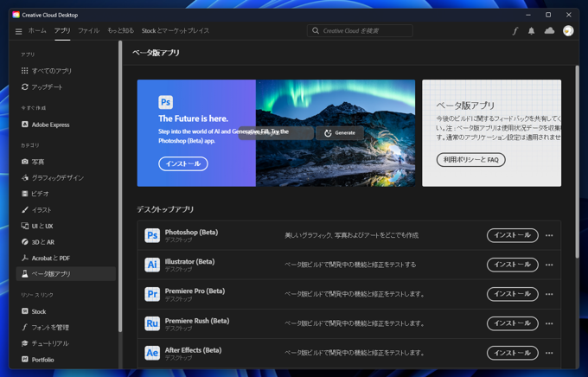Select ベータ版アプリ in the sidebar

[x=66, y=274]
